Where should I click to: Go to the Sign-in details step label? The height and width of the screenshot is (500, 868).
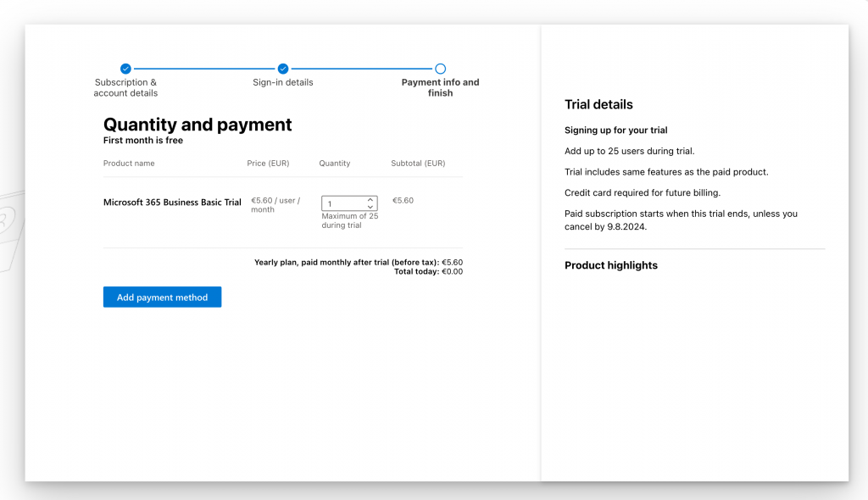click(x=283, y=83)
